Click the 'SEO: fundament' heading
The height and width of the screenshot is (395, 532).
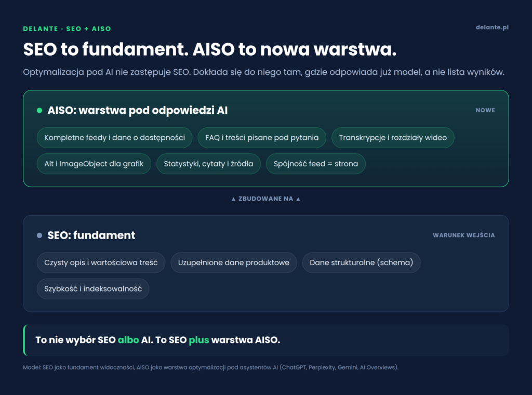coord(91,235)
